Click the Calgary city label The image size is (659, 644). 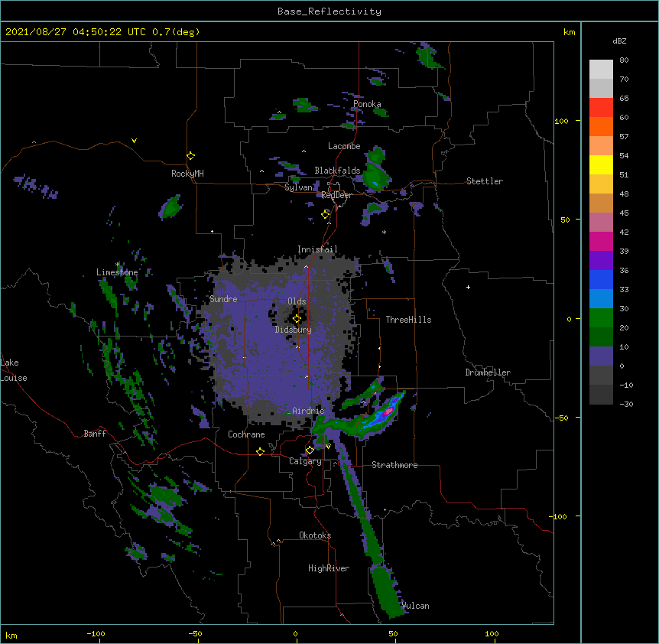pos(305,461)
